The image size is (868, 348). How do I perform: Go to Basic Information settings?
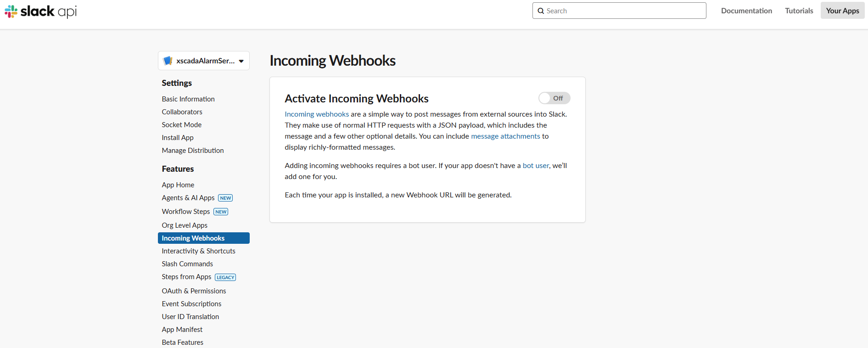pyautogui.click(x=188, y=99)
